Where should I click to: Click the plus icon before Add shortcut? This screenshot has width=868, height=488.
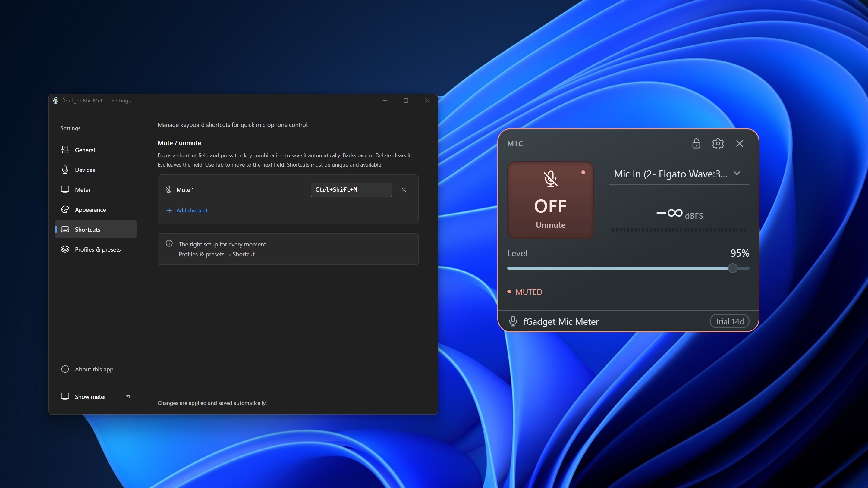(x=169, y=211)
